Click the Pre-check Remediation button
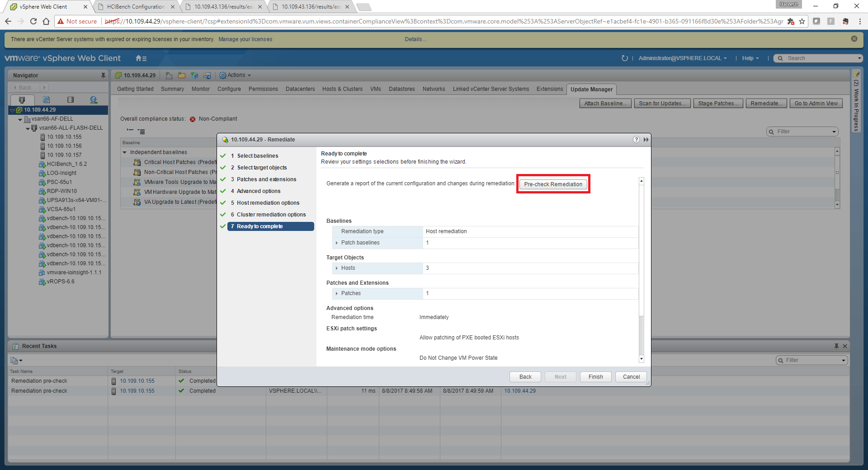The width and height of the screenshot is (868, 470). 553,184
